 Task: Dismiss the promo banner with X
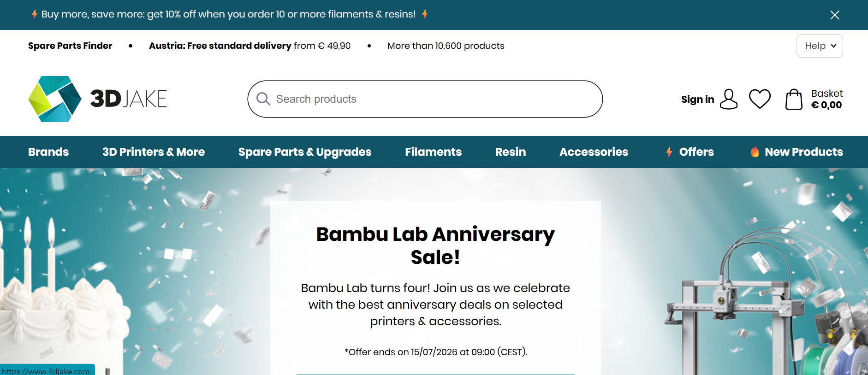click(835, 15)
